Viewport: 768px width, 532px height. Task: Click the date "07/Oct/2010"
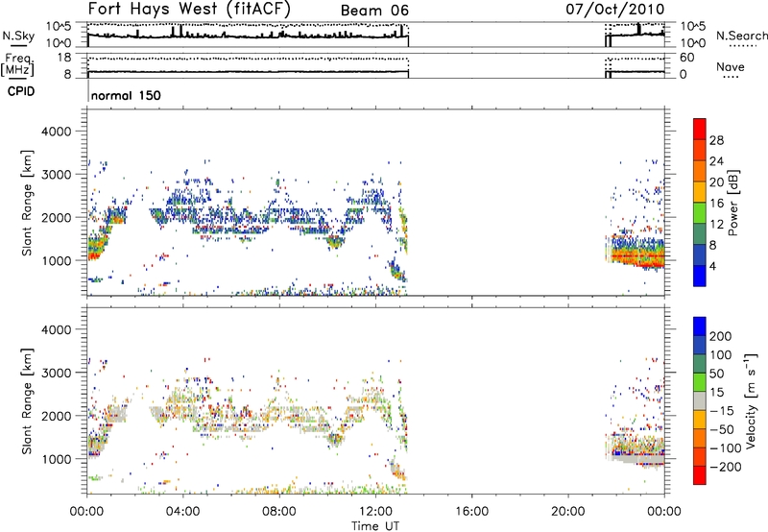point(615,9)
